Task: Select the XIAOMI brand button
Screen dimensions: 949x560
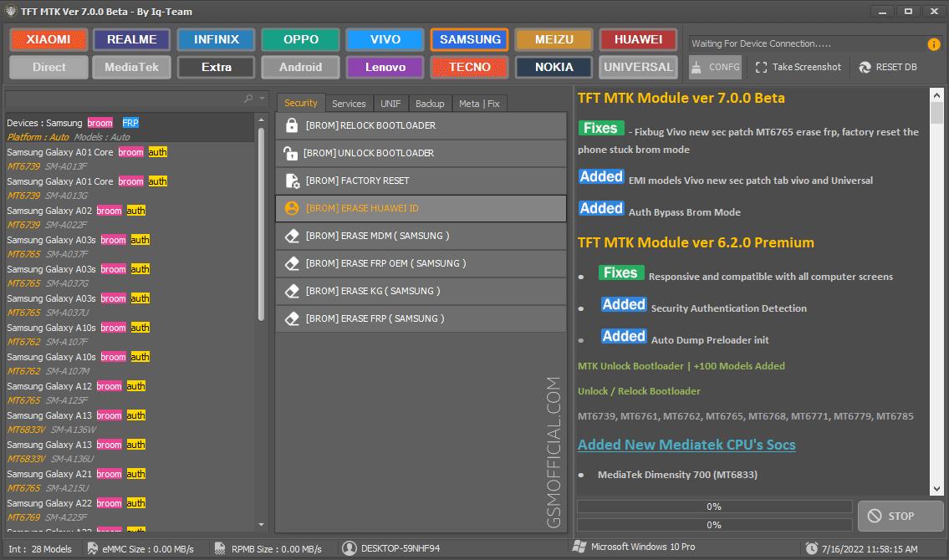Action: tap(48, 39)
